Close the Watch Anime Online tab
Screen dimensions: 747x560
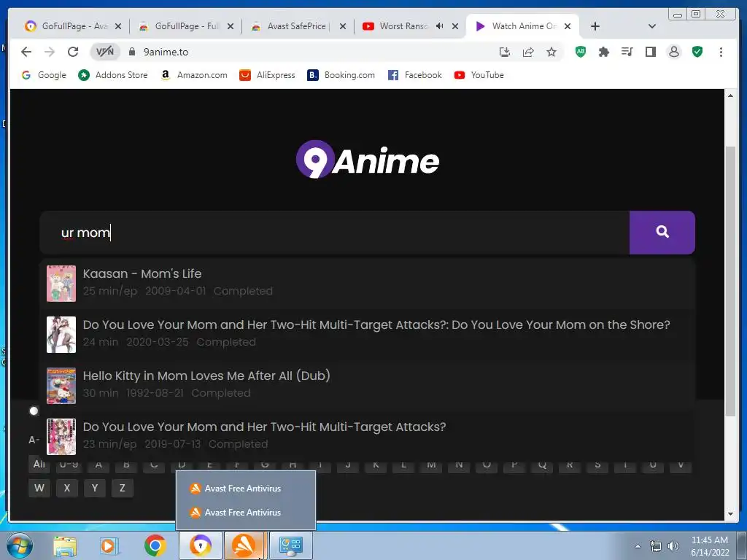[568, 26]
